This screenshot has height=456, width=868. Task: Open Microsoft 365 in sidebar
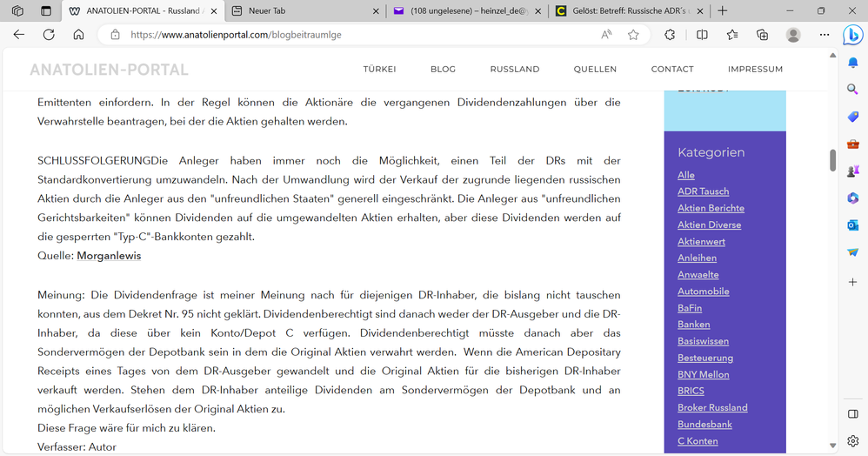[853, 198]
